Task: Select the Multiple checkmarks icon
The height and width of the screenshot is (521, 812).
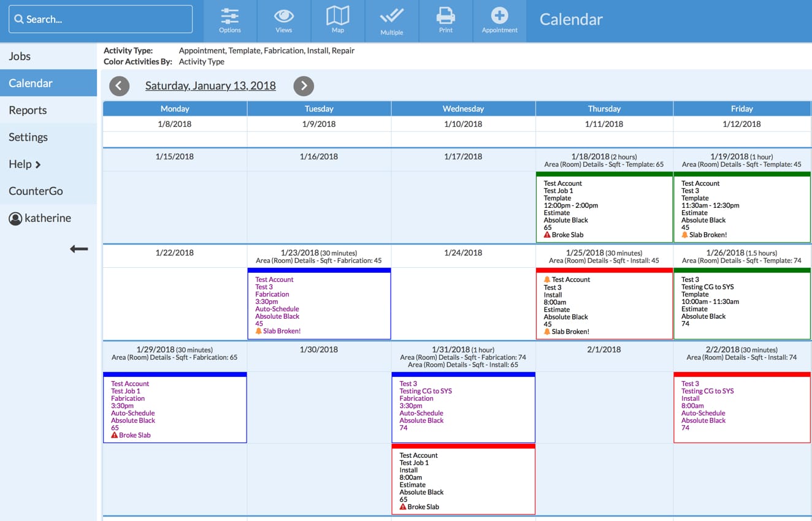Action: click(391, 21)
